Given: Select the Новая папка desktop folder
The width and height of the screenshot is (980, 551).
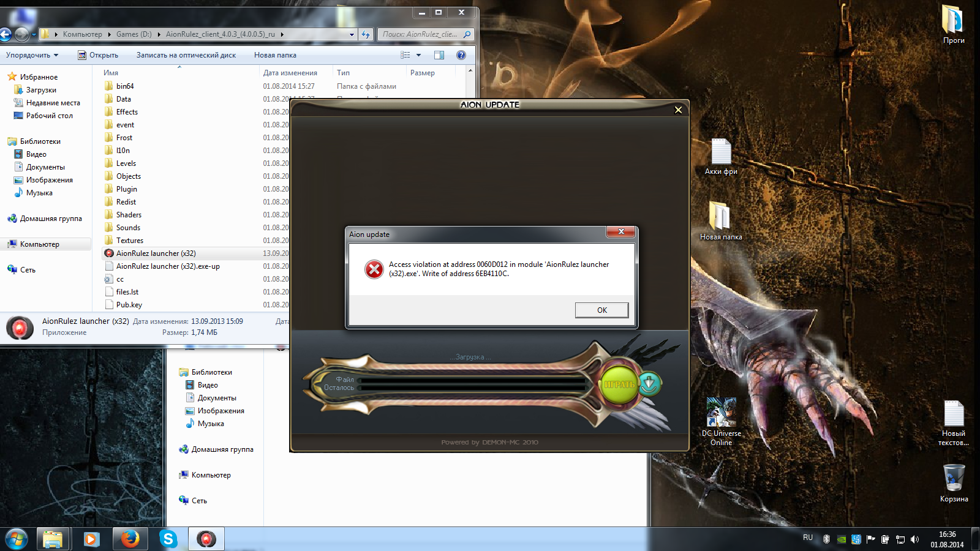Looking at the screenshot, I should [x=721, y=221].
